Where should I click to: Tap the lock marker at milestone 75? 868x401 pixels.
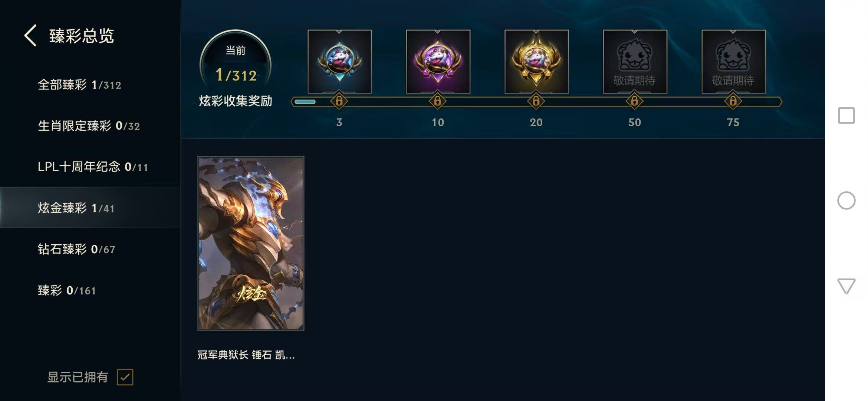[733, 101]
